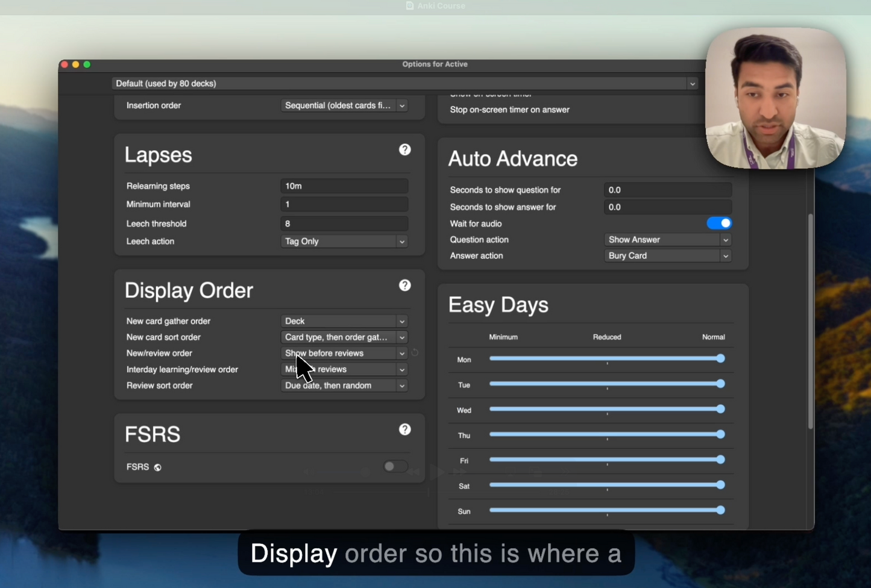
Task: Disable the Wait for audio toggle
Action: click(x=718, y=224)
